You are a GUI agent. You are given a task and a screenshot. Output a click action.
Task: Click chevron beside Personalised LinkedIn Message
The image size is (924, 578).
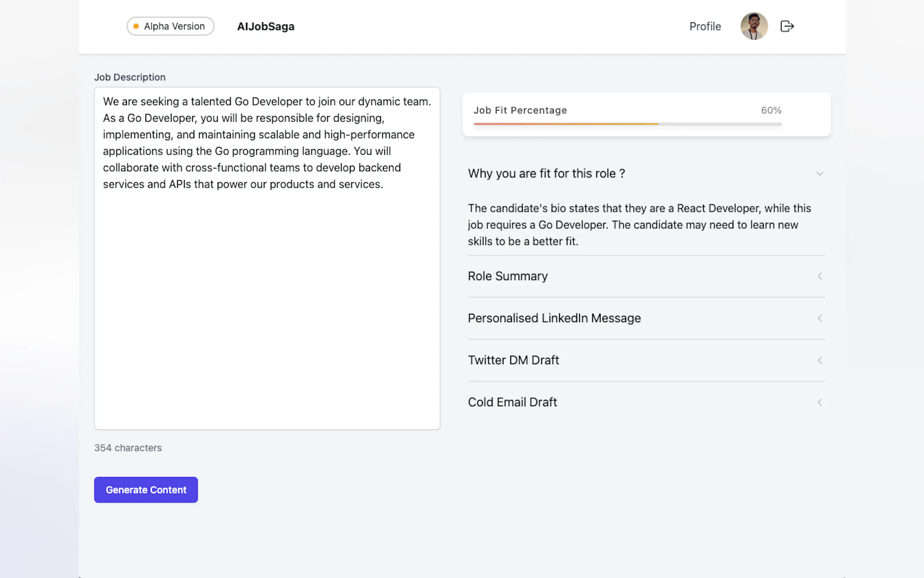pos(819,318)
